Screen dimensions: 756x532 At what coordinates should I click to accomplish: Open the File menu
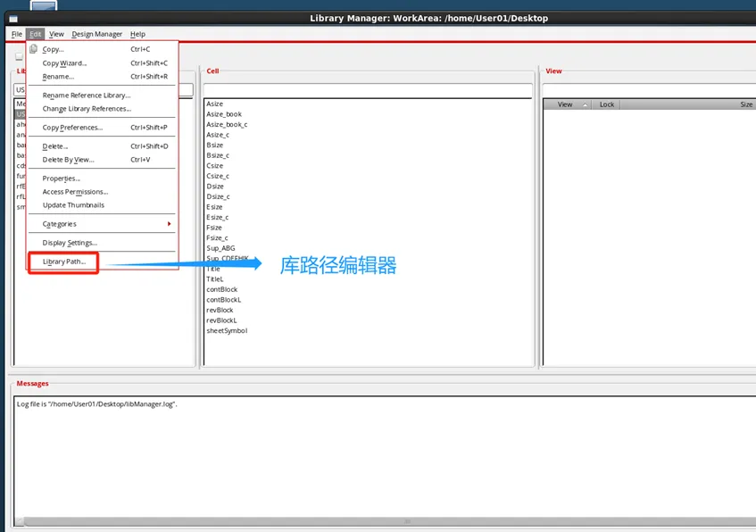point(17,34)
